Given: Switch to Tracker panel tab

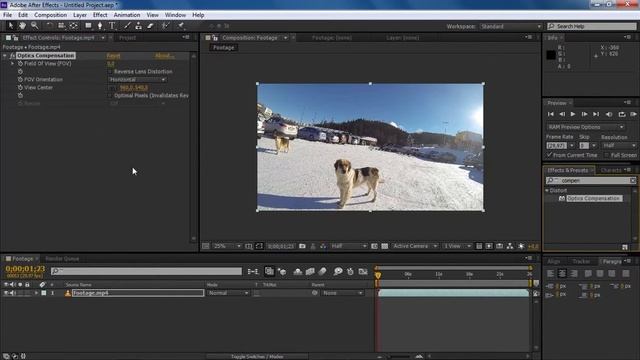Looking at the screenshot, I should [581, 261].
